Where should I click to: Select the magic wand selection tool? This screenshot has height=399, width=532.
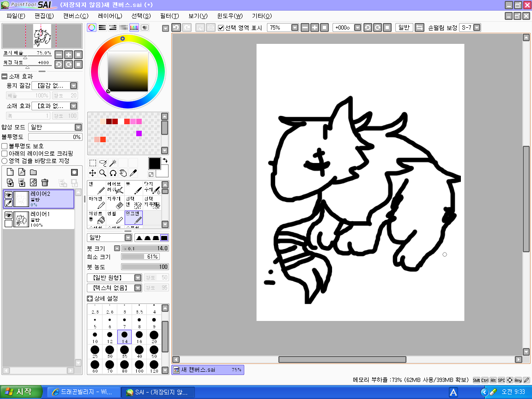pos(113,163)
